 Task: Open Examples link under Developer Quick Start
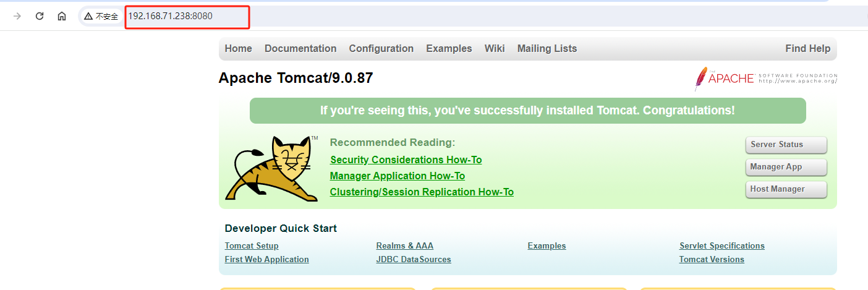(547, 246)
